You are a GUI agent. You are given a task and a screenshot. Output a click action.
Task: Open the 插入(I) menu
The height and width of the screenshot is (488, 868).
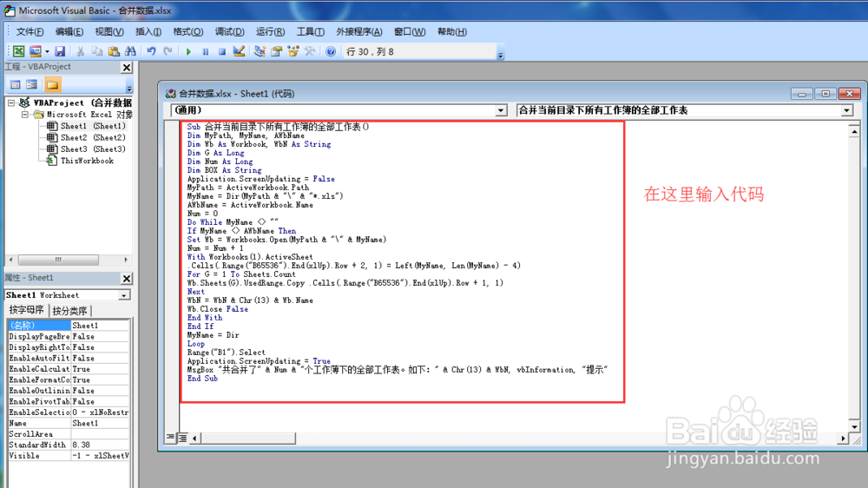[148, 31]
